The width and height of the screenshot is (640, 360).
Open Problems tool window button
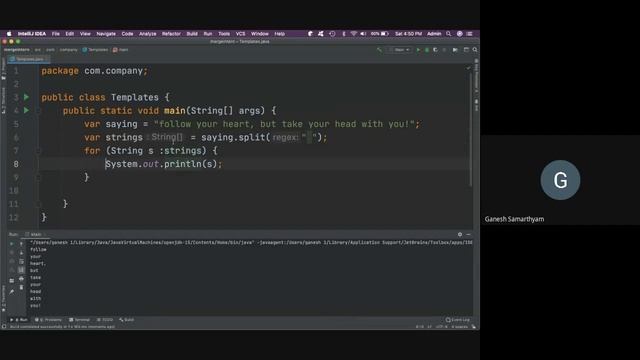point(49,320)
